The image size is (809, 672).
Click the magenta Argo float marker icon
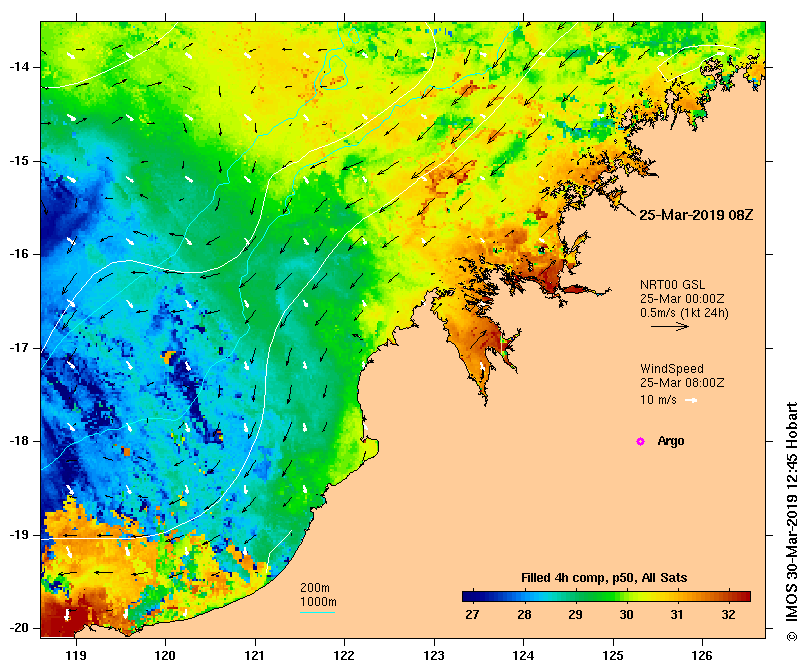pyautogui.click(x=640, y=441)
